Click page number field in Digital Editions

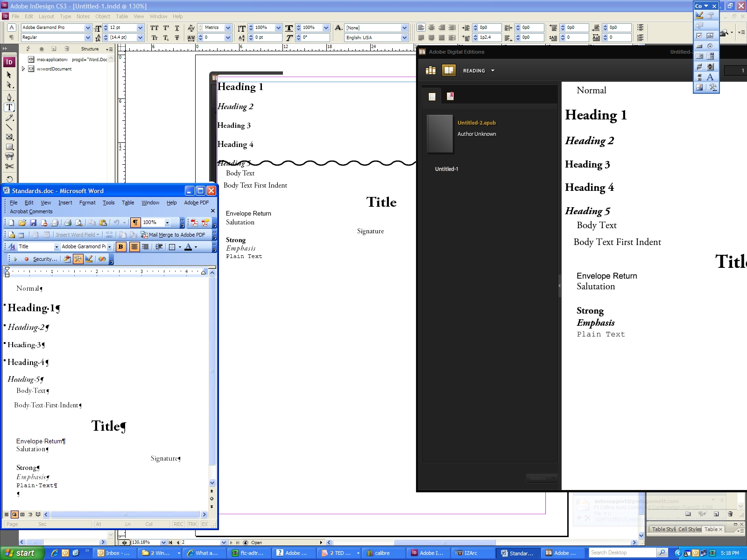click(735, 70)
